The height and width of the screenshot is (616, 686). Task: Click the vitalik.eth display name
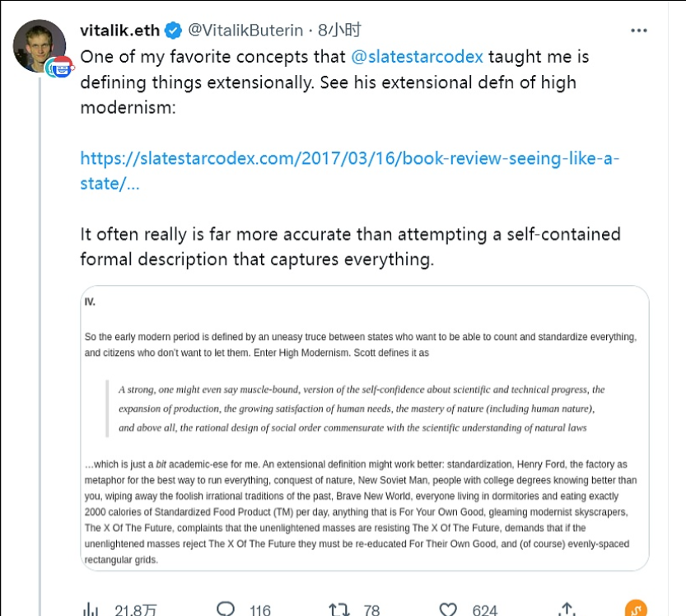click(x=121, y=30)
